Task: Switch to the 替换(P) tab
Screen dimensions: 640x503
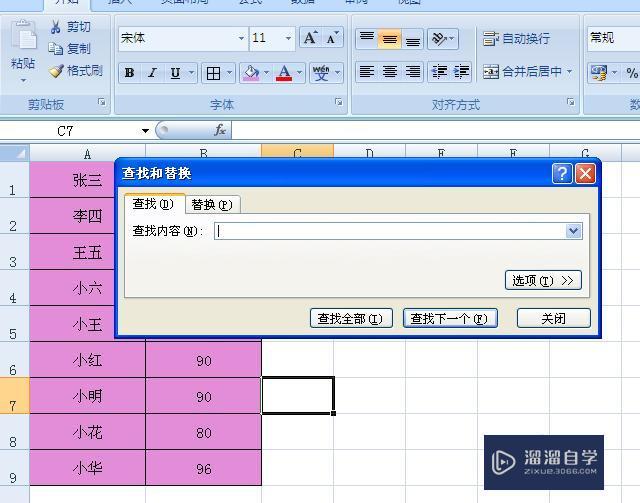Action: tap(212, 205)
